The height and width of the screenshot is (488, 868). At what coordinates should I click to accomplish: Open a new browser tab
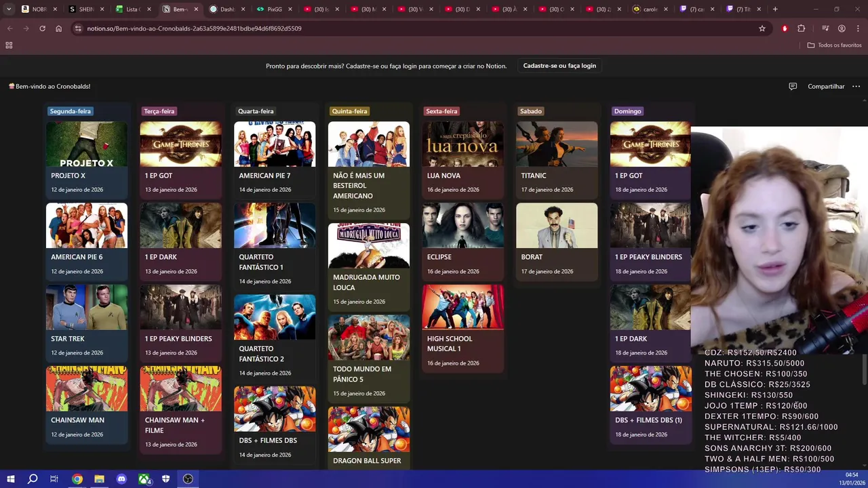[x=775, y=9]
